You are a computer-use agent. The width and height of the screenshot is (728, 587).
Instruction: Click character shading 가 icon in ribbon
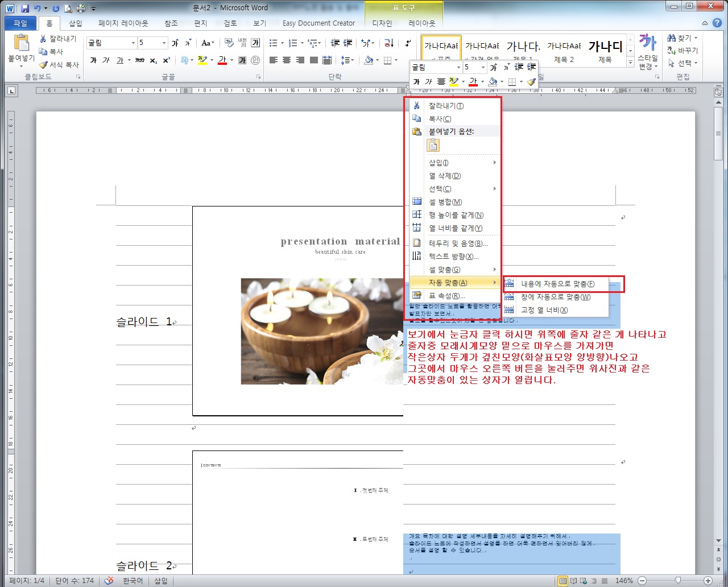(x=242, y=60)
